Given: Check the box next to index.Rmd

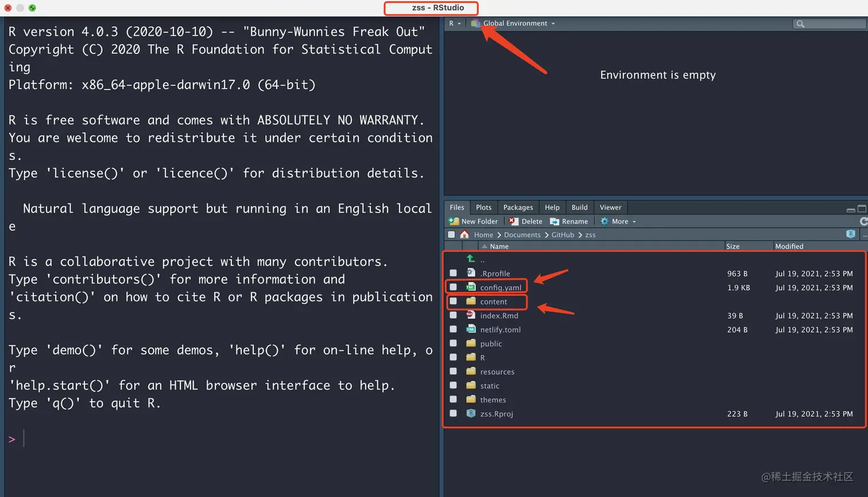Looking at the screenshot, I should pyautogui.click(x=454, y=315).
